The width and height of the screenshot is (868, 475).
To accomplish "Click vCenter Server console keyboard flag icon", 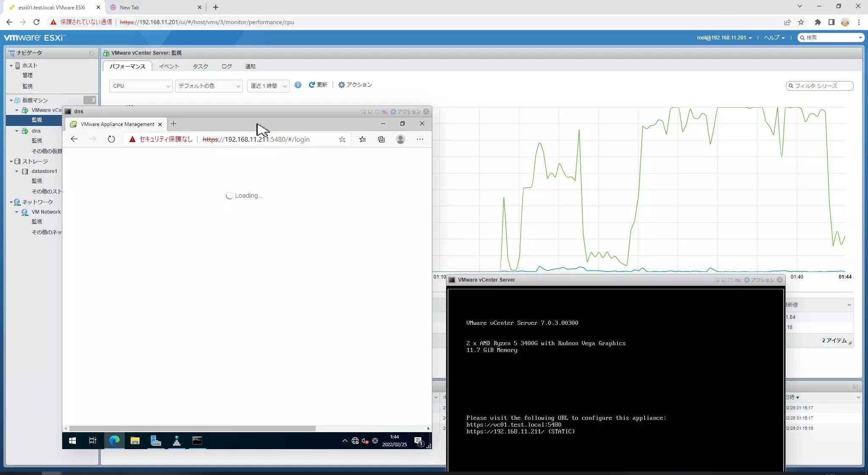I will (x=738, y=280).
